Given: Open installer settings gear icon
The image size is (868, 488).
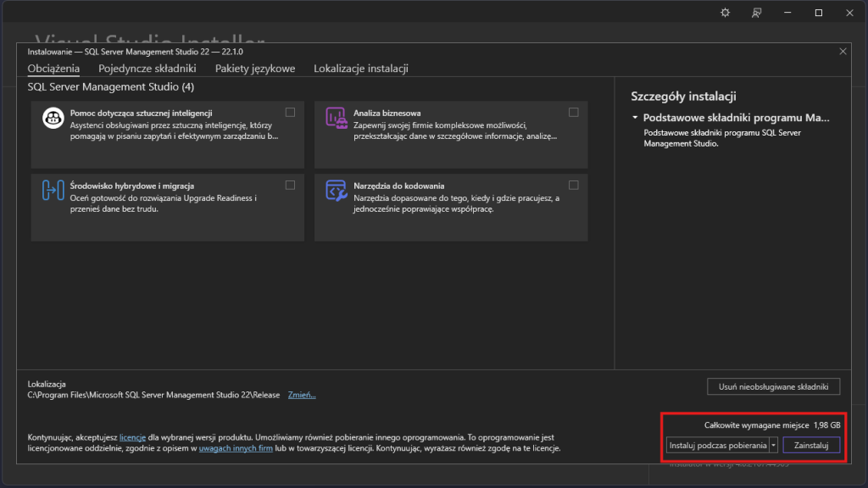Looking at the screenshot, I should point(725,13).
